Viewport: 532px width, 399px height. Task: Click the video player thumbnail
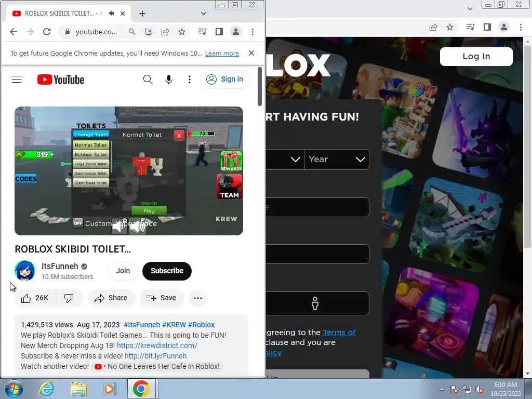tap(129, 170)
